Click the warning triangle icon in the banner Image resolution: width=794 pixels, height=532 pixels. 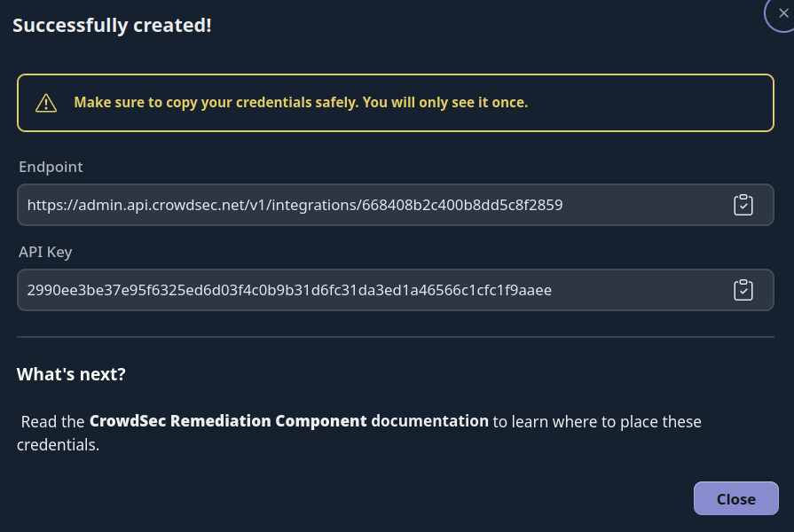click(x=45, y=102)
